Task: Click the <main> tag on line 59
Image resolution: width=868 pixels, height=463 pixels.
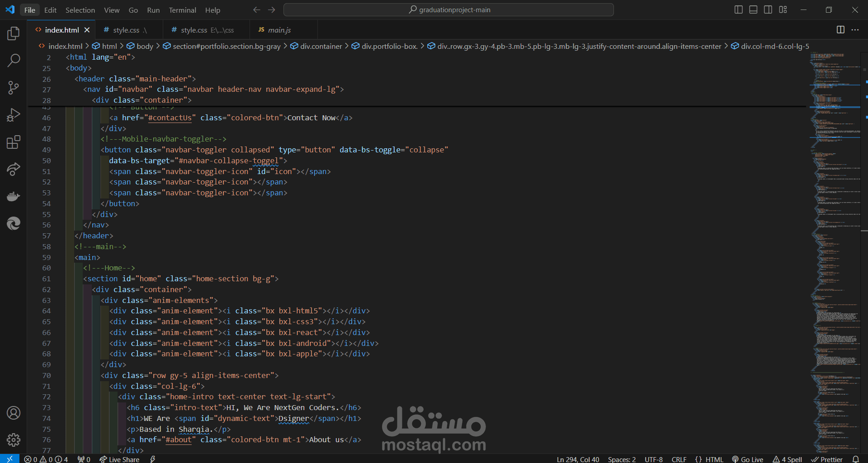Action: click(x=87, y=257)
